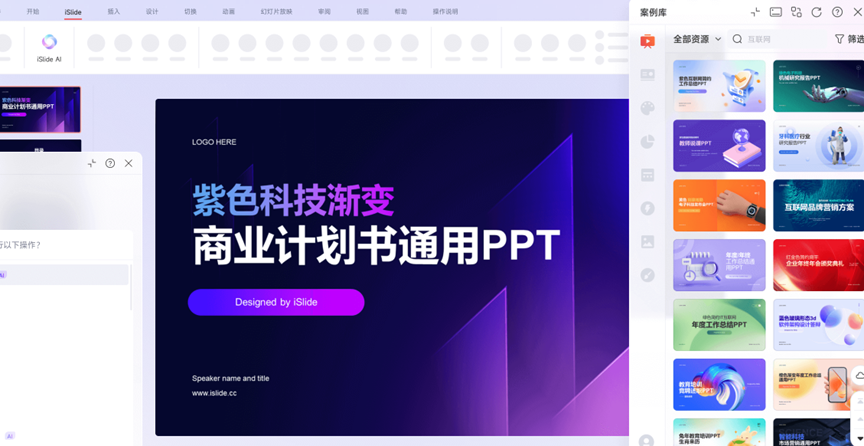Click the 紫色科技渐变 gradient title text
Viewport: 864px width, 446px height.
tap(294, 201)
